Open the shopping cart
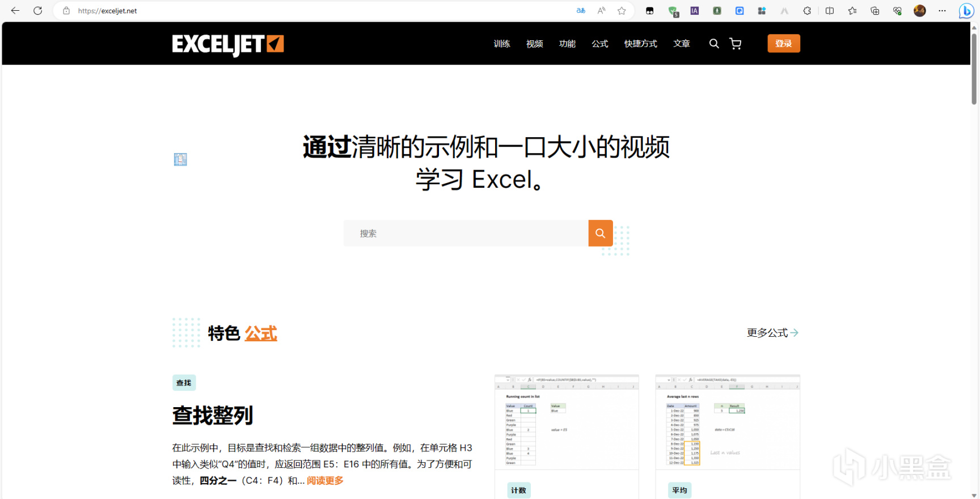Viewport: 980px width, 499px height. (x=736, y=44)
